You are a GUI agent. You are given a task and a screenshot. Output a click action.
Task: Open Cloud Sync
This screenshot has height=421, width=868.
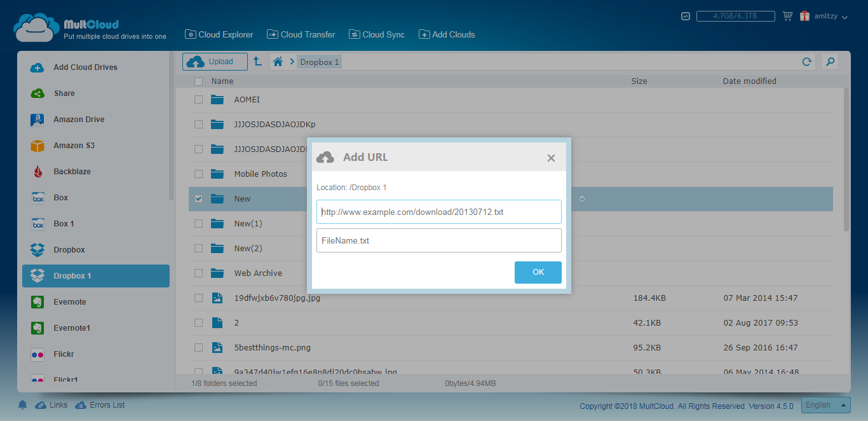377,34
